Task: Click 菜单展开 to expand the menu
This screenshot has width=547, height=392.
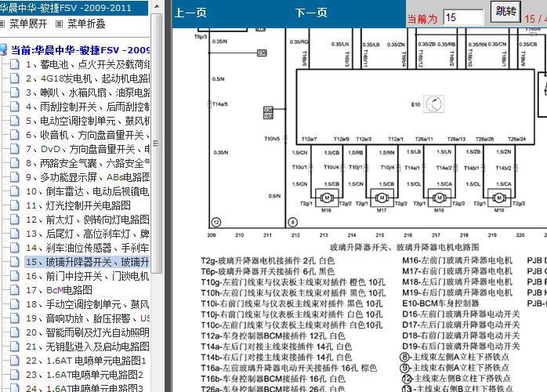Action: 28,24
